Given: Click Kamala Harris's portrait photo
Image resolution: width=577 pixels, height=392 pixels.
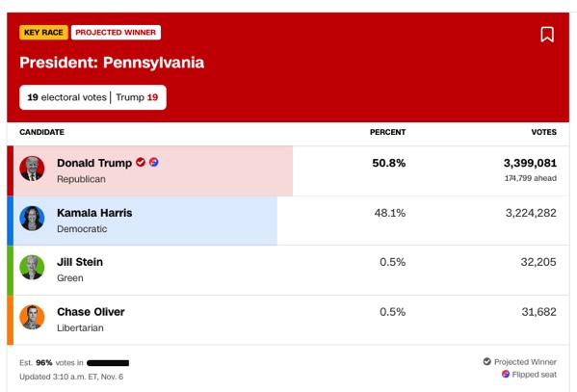Looking at the screenshot, I should (32, 219).
